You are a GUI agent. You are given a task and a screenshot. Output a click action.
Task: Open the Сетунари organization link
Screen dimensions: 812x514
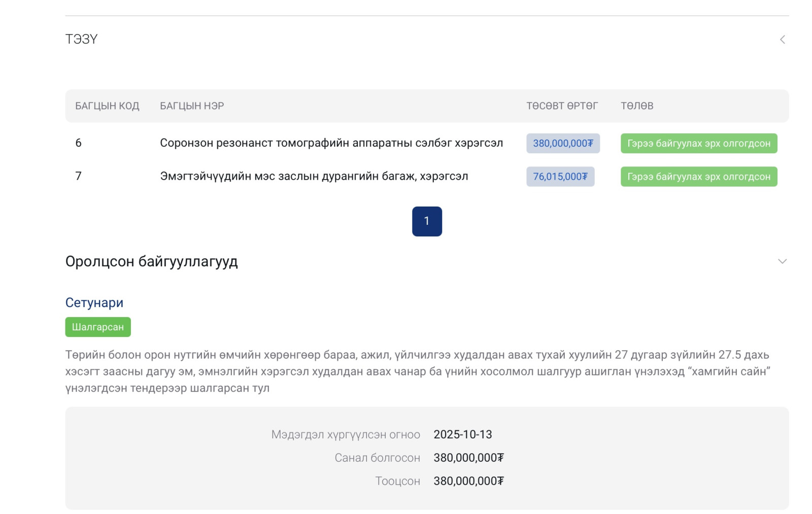pyautogui.click(x=94, y=302)
